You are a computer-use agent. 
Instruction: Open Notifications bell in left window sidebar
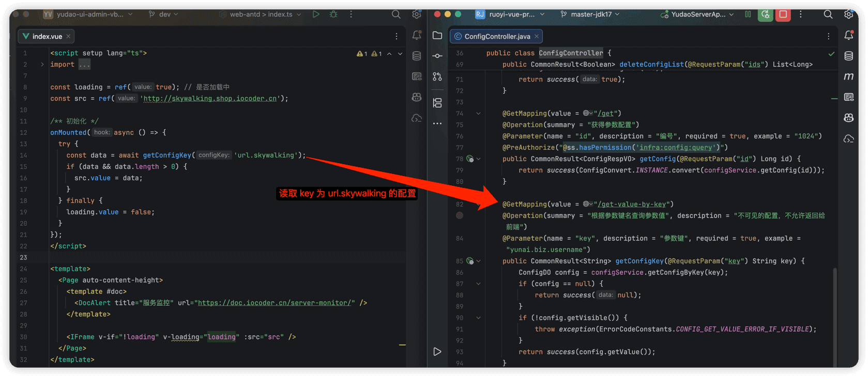(x=417, y=35)
